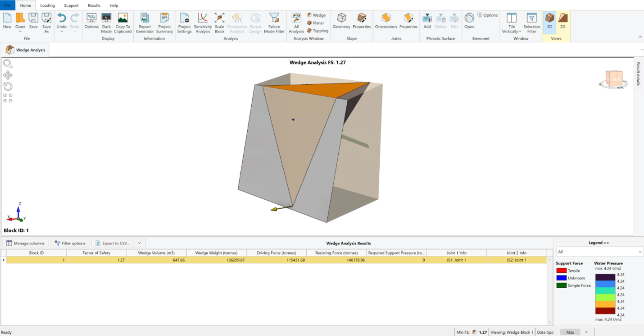Screen dimensions: 644x336
Task: Select the Wedge Analysis document tab
Action: [26, 50]
